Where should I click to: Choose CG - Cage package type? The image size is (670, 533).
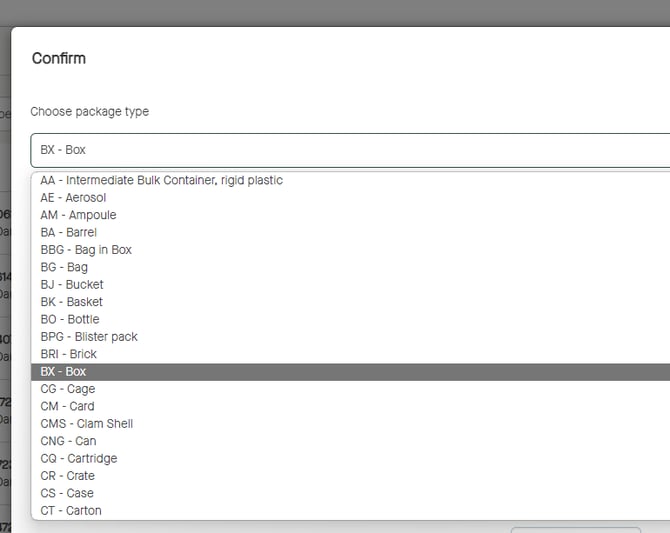[68, 389]
